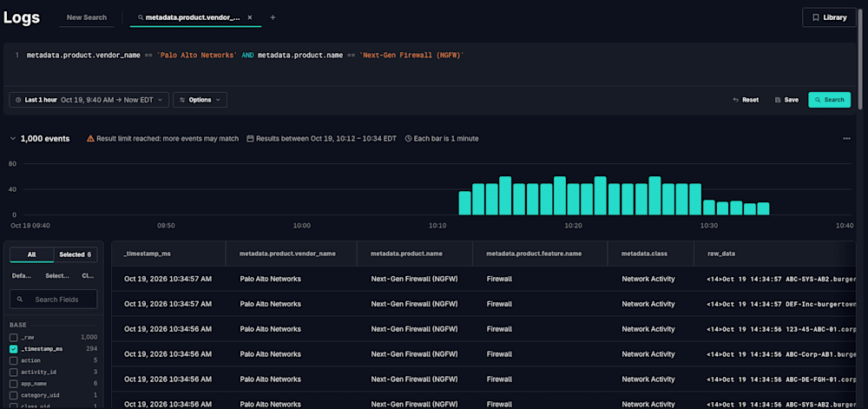Click raw data containing DEF-Inc-burgertown
The width and height of the screenshot is (868, 409).
click(x=782, y=304)
